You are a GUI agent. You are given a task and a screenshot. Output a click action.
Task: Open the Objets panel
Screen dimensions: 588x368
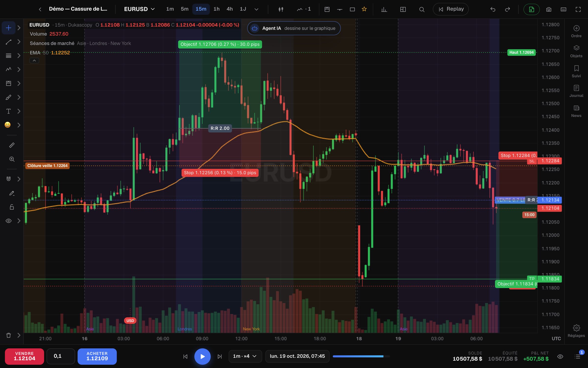[x=576, y=51]
